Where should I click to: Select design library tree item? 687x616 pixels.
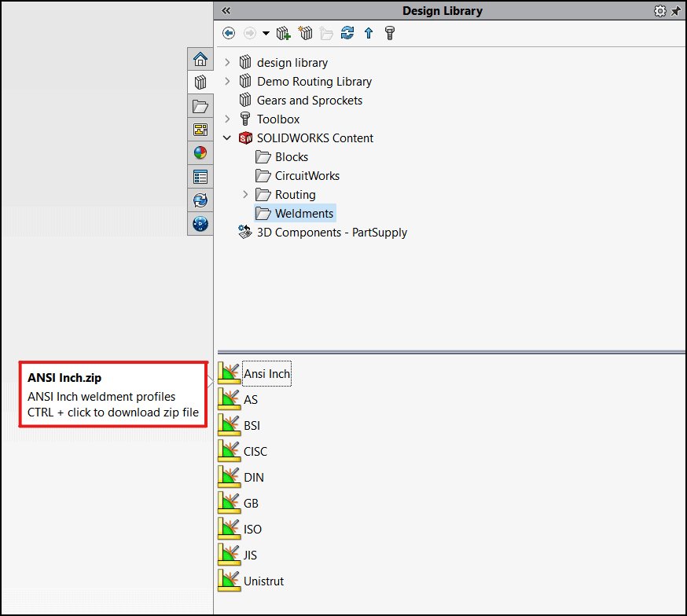tap(292, 63)
